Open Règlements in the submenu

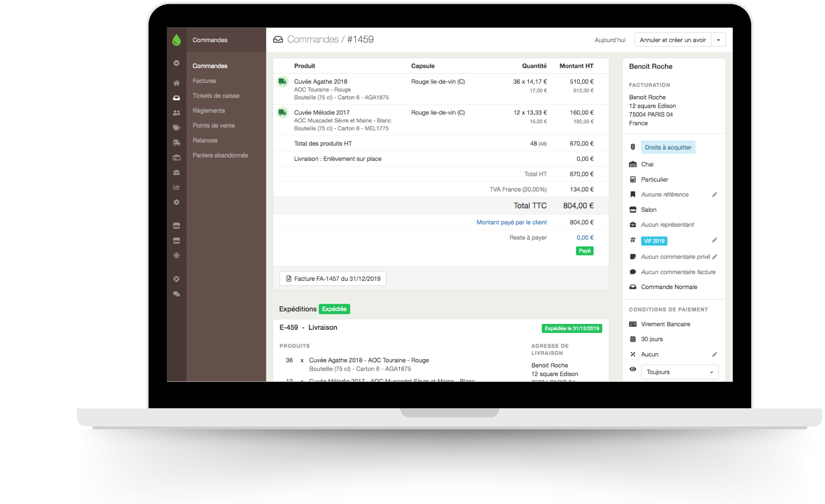(x=209, y=110)
